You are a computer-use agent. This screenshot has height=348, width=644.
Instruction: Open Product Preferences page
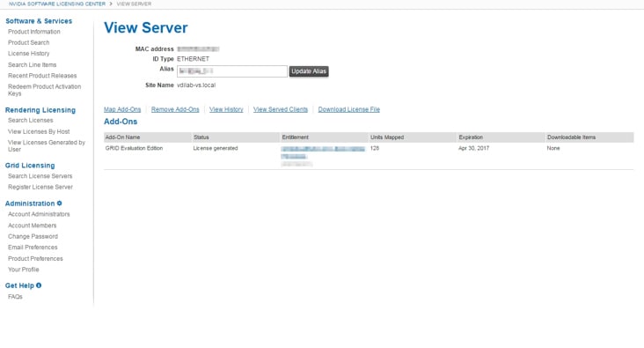coord(35,259)
